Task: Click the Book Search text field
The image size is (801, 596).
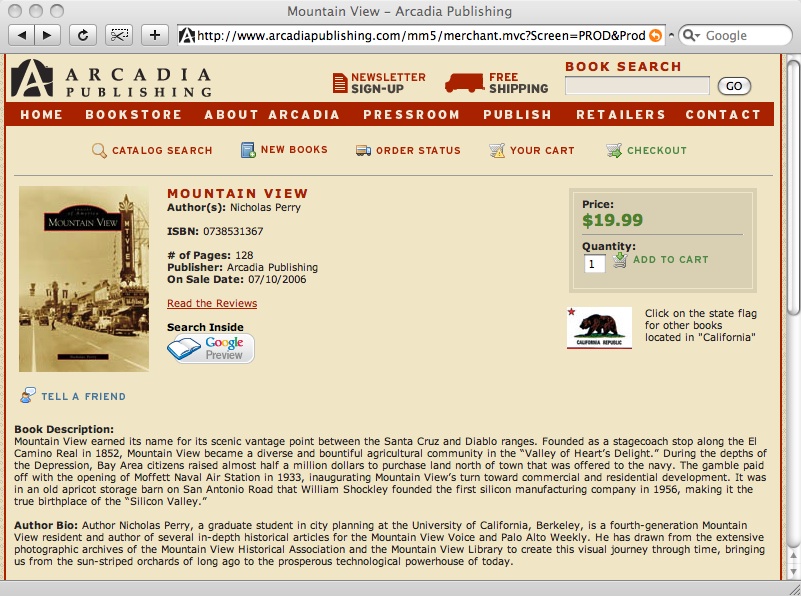Action: pos(637,85)
